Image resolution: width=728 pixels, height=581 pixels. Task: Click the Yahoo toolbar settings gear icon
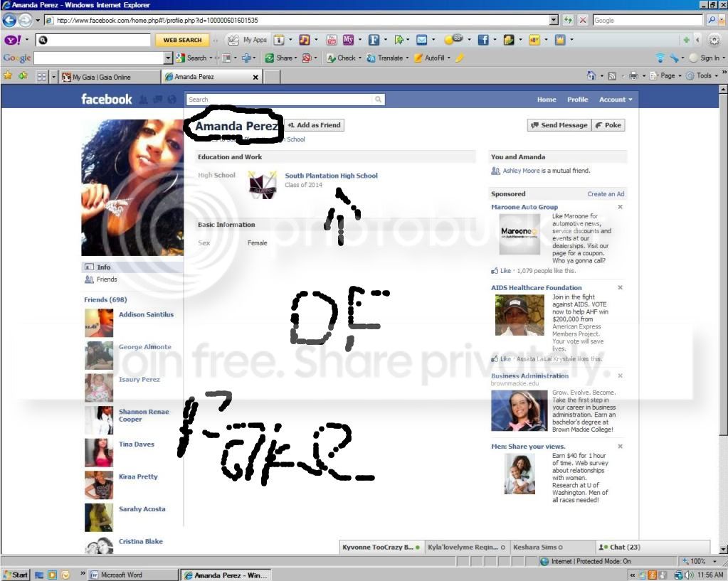(x=714, y=40)
